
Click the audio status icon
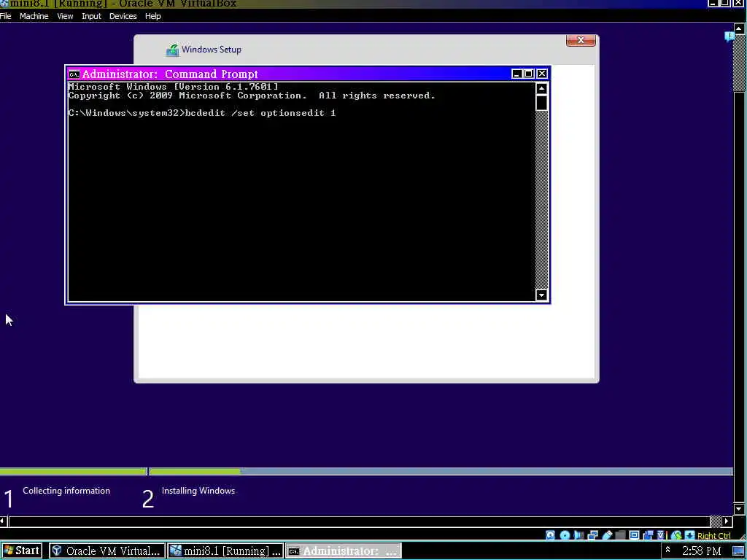pyautogui.click(x=578, y=535)
